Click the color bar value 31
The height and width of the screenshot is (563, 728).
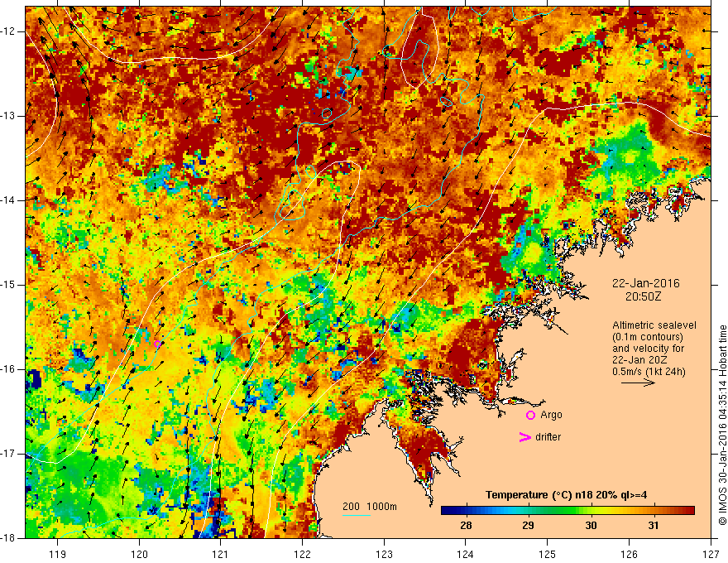pos(654,526)
